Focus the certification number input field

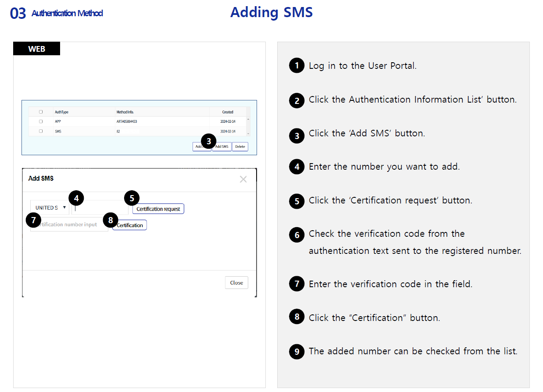pos(70,225)
